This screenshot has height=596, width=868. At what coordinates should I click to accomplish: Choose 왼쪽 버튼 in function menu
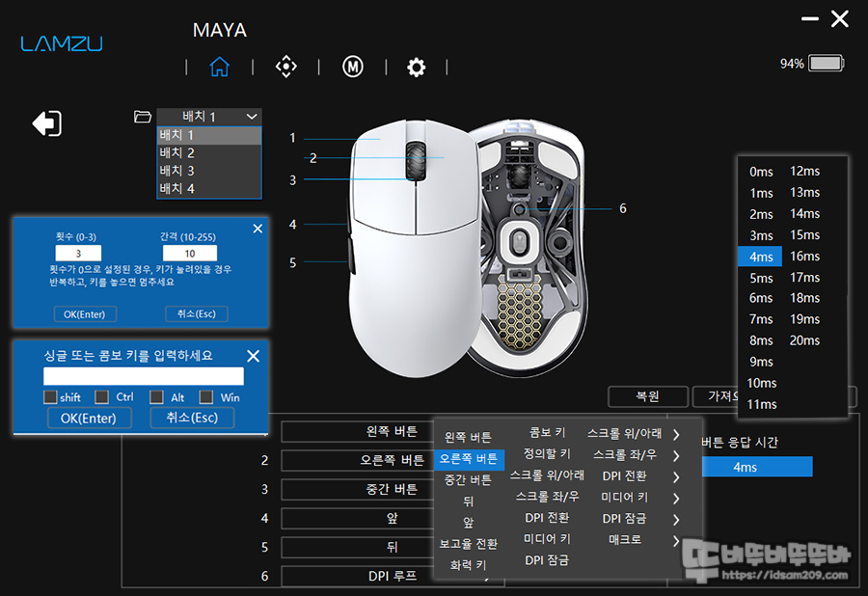point(469,437)
